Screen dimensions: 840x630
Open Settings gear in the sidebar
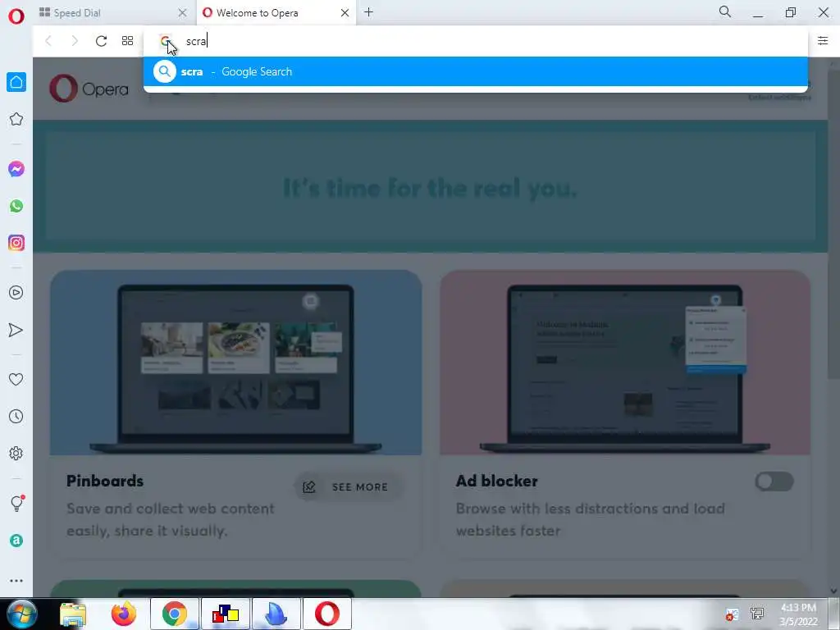click(x=16, y=453)
